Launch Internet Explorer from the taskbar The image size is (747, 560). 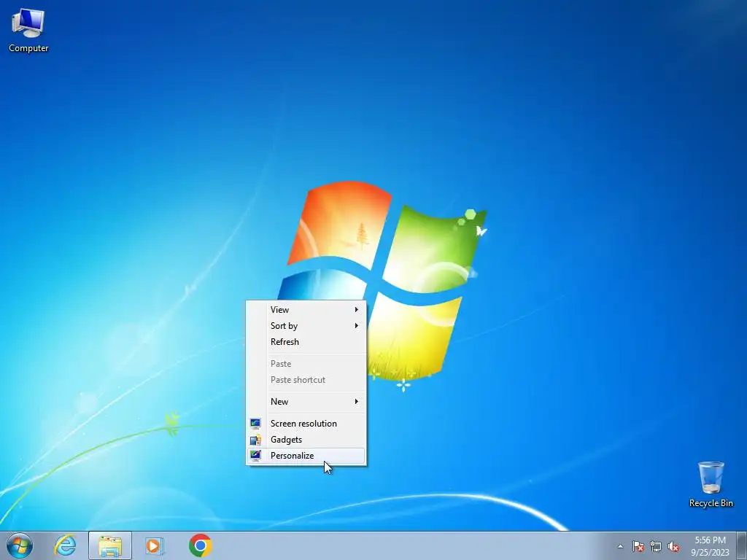pos(65,545)
